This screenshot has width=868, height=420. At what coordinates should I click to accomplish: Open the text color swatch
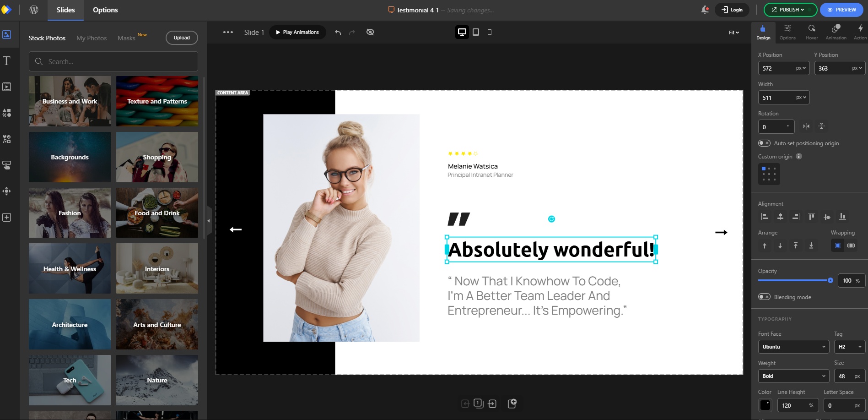pos(765,405)
